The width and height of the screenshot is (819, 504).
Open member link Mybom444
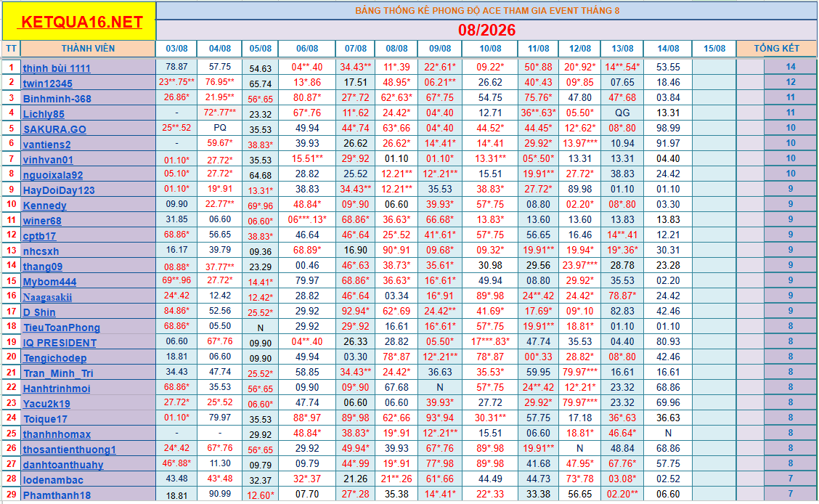(x=49, y=282)
